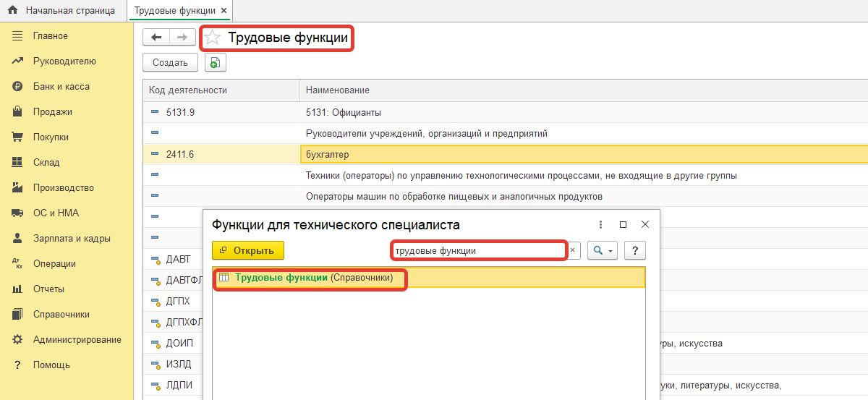868x400 pixels.
Task: Sort by the Наименование column header
Action: click(338, 90)
